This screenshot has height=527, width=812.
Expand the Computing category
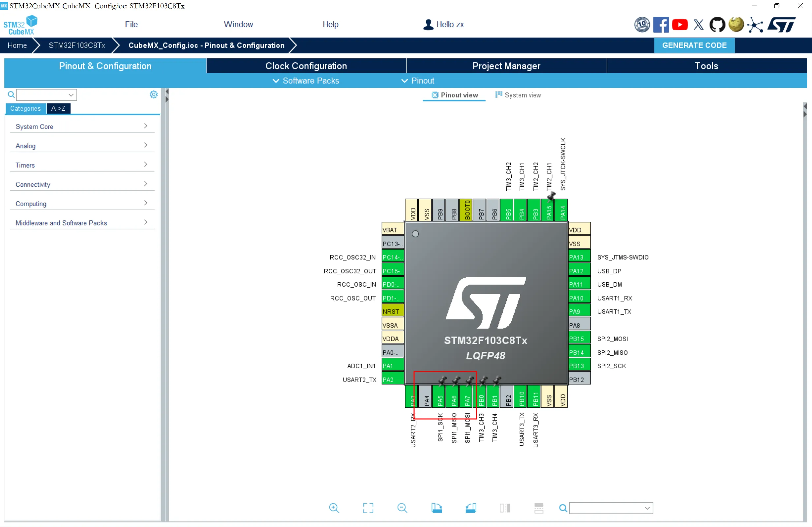click(x=82, y=204)
